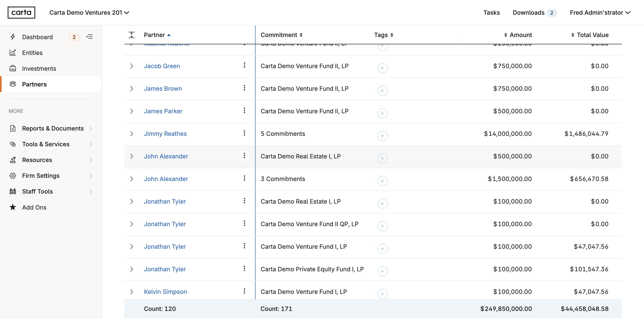Click the Dashboard notification badge 2
Image resolution: width=644 pixels, height=319 pixels.
(x=74, y=37)
